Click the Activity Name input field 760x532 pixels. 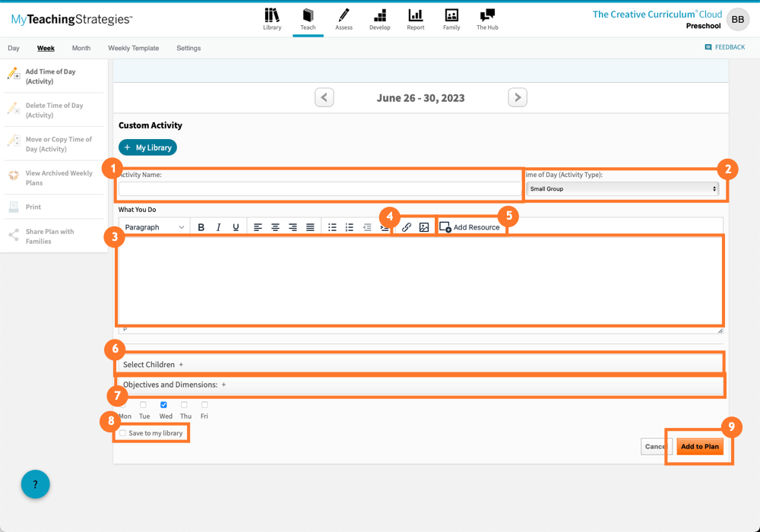(x=319, y=188)
